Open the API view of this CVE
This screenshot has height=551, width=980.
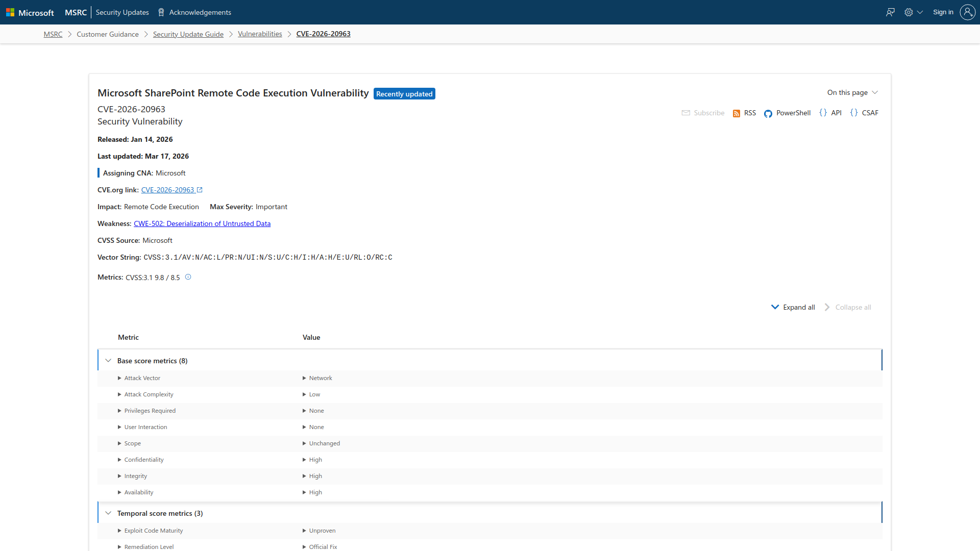point(831,113)
